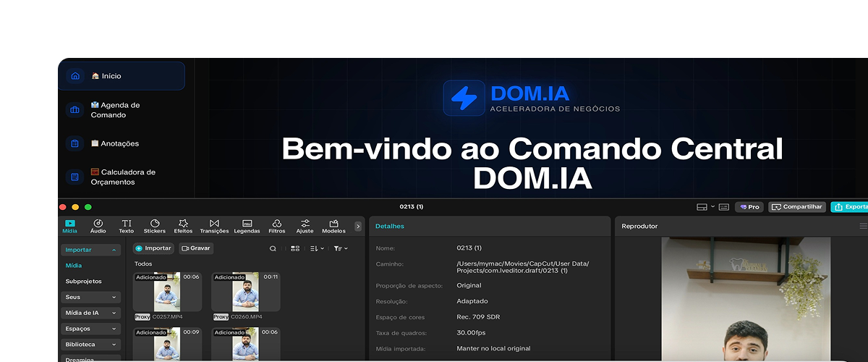Select the C0260.MP4 video thumbnail
The image size is (868, 362).
pyautogui.click(x=245, y=292)
